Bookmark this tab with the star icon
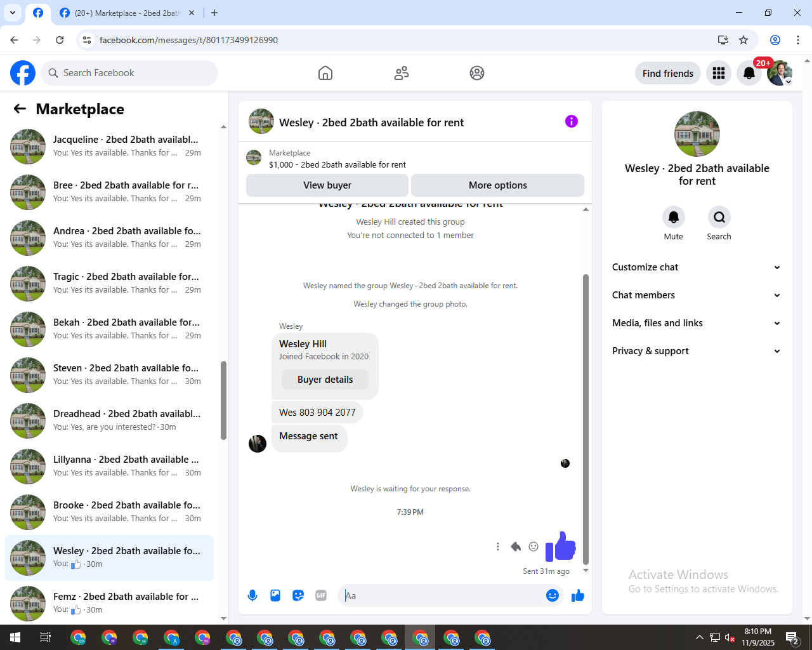This screenshot has height=650, width=812. [x=743, y=40]
